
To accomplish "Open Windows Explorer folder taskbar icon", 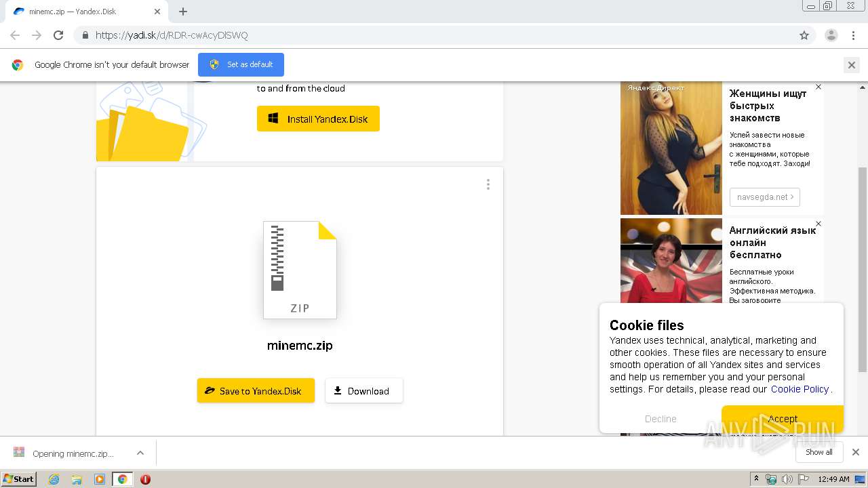I will pos(77,479).
